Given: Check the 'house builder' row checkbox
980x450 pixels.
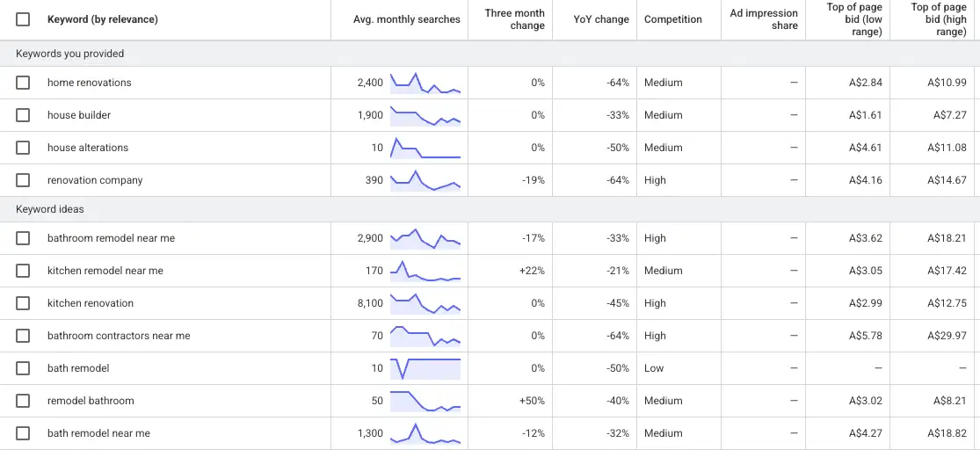Looking at the screenshot, I should 23,115.
